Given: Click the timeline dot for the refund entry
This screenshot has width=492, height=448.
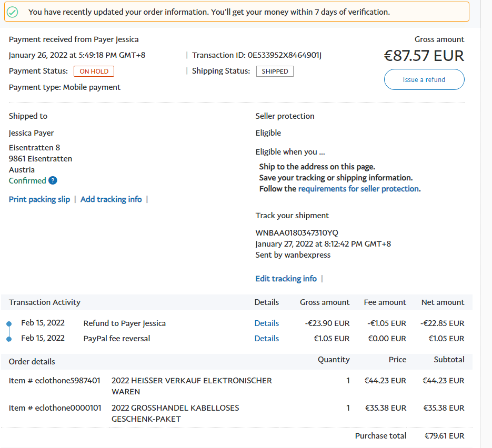Looking at the screenshot, I should coord(9,323).
